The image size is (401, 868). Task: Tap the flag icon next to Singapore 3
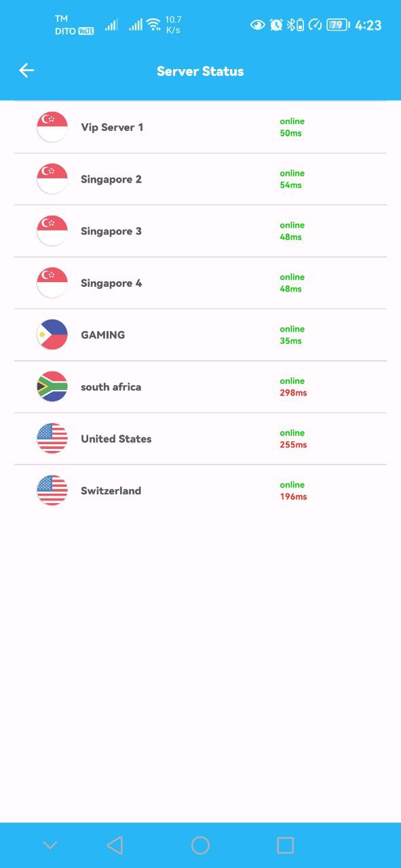pos(52,231)
